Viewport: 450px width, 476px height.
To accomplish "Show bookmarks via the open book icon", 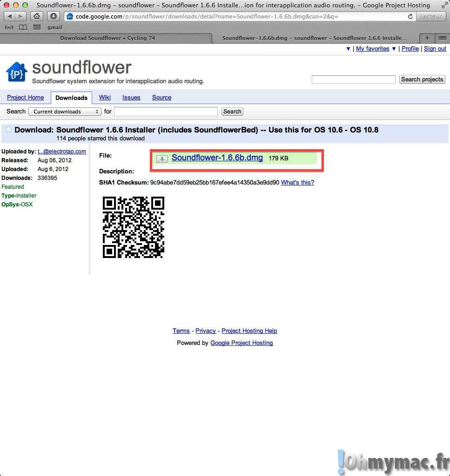I will 23,27.
